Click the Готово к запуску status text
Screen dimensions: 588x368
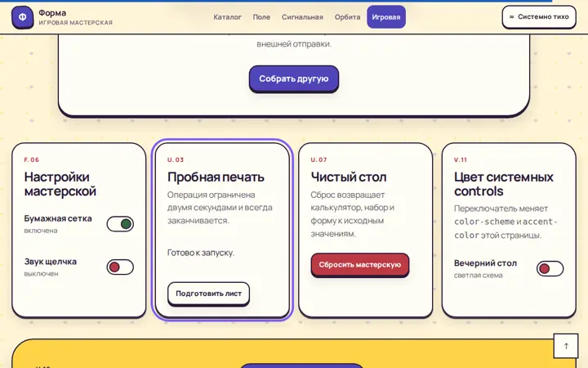(201, 253)
